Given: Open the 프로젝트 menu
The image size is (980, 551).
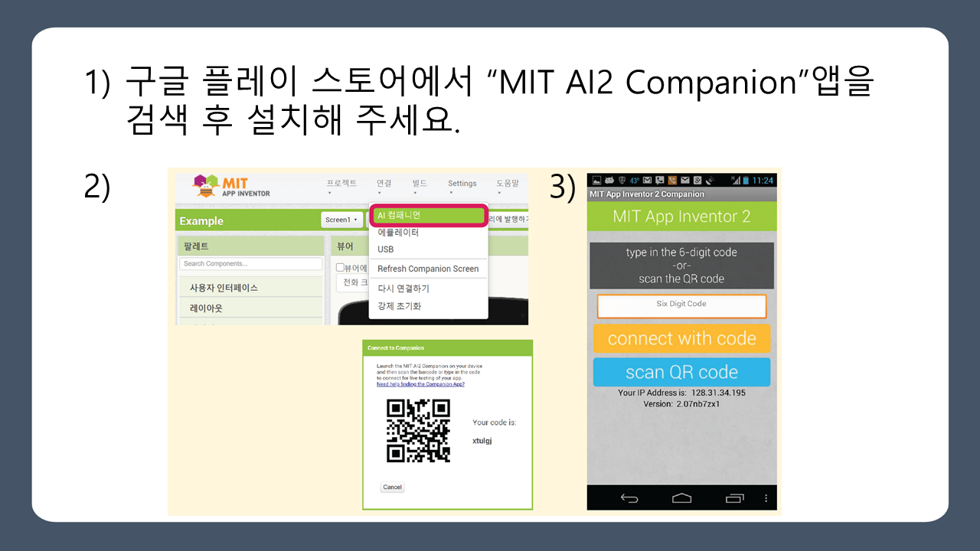Looking at the screenshot, I should point(341,183).
